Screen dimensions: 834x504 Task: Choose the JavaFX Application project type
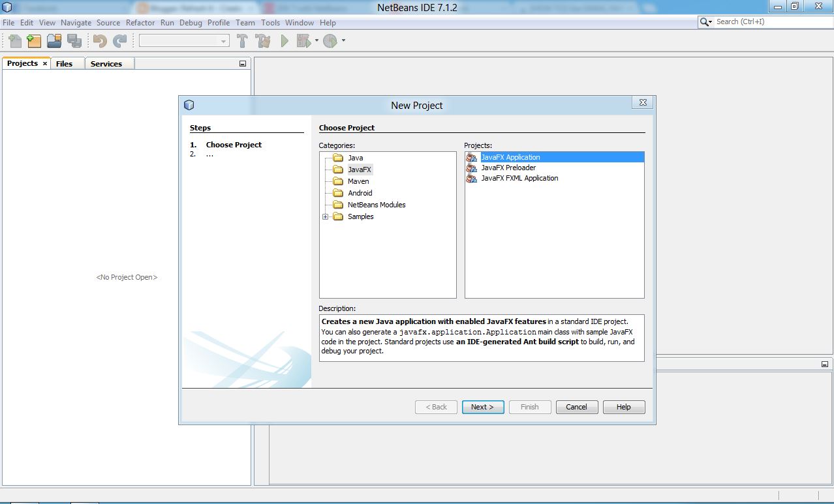[511, 156]
